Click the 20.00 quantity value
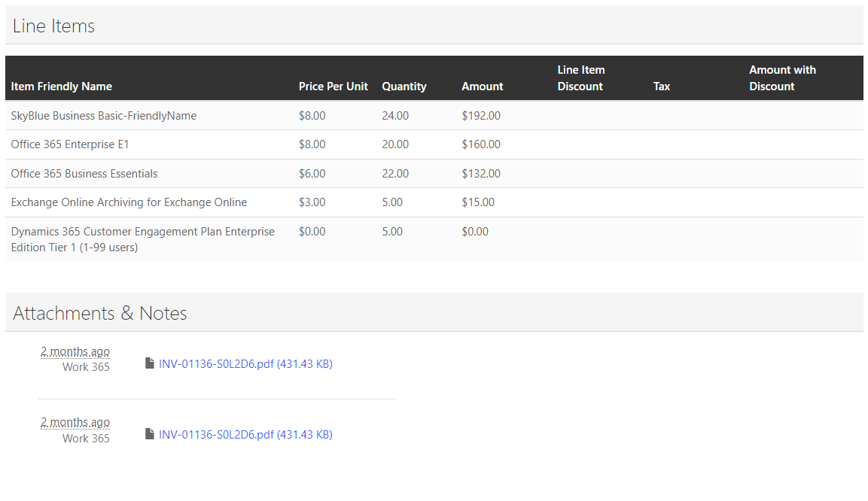 [x=395, y=144]
